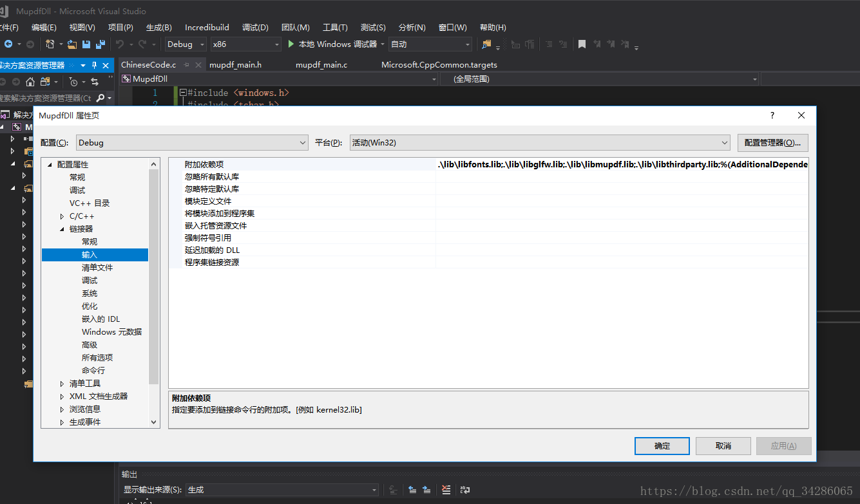Click the New Project toolbar icon
The height and width of the screenshot is (504, 860).
click(50, 44)
